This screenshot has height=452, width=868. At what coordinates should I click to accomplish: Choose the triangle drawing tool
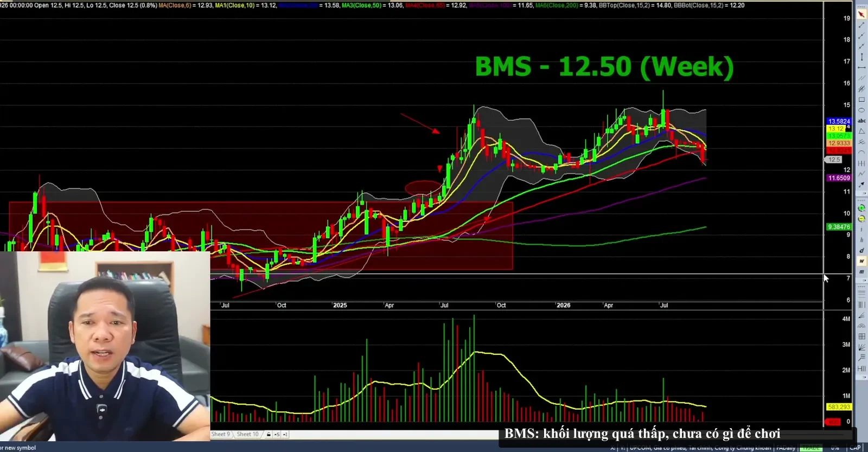click(861, 131)
